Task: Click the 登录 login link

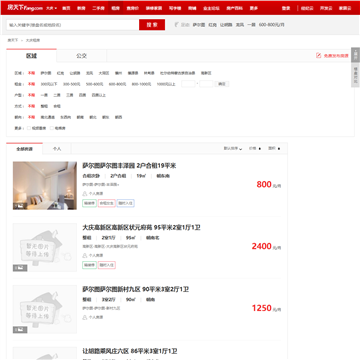Action: coord(286,8)
